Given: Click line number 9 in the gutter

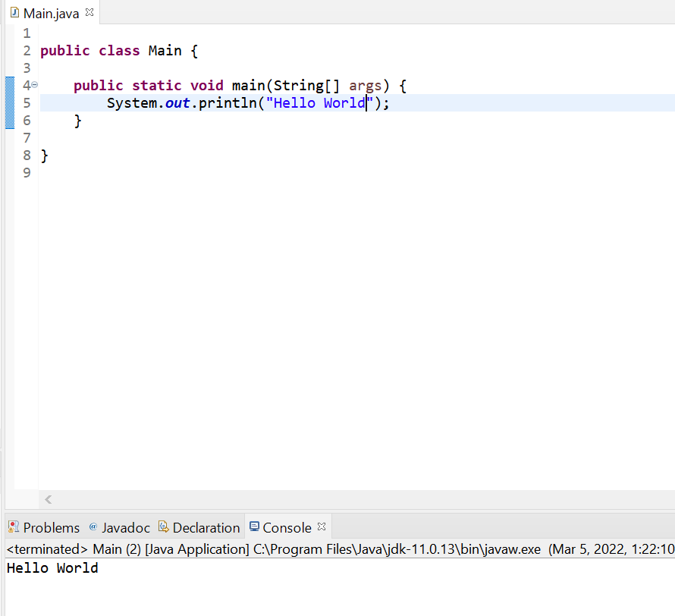Looking at the screenshot, I should click(x=27, y=173).
